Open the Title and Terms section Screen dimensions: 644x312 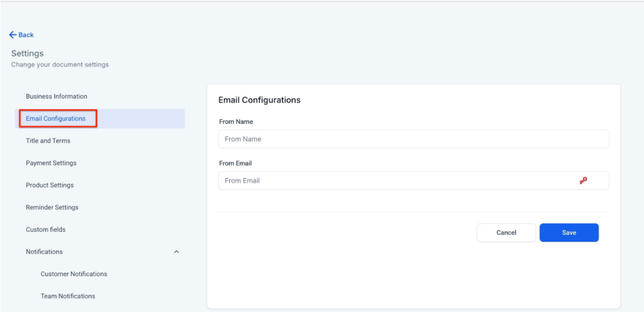[x=48, y=141]
